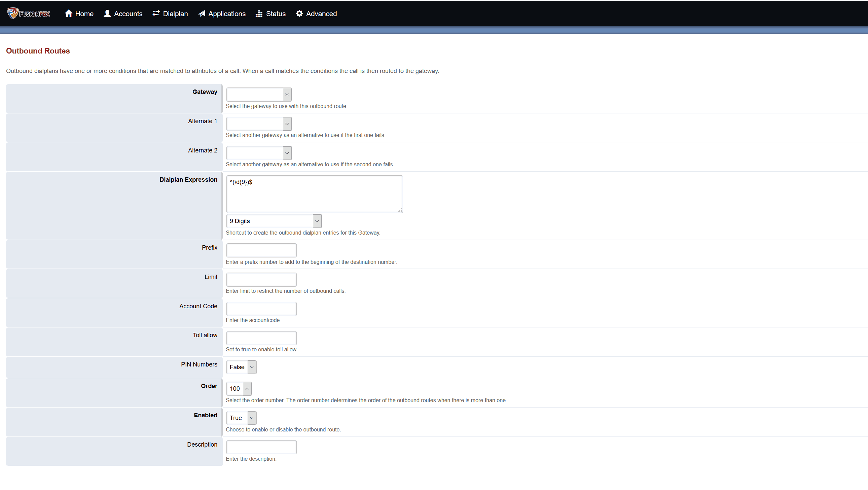The height and width of the screenshot is (490, 868).
Task: Open the Alternate 2 gateway dropdown
Action: coord(259,153)
